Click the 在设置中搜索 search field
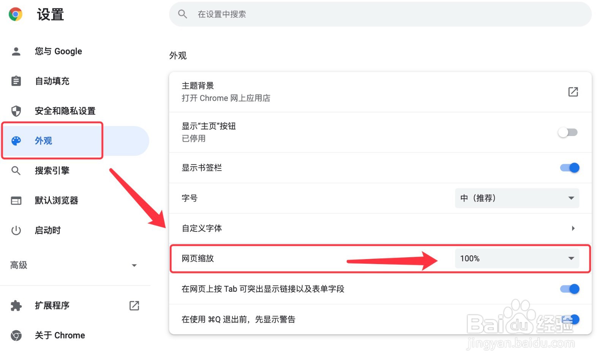The width and height of the screenshot is (608, 364). coord(380,14)
